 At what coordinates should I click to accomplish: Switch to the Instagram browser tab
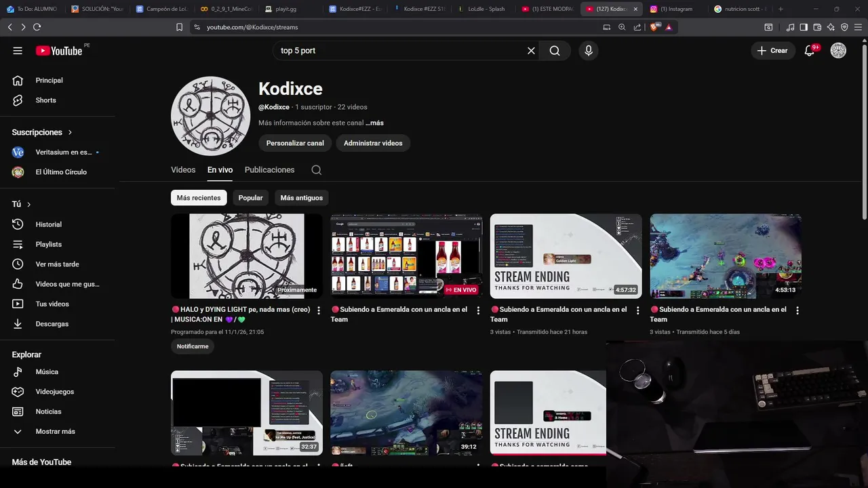676,9
